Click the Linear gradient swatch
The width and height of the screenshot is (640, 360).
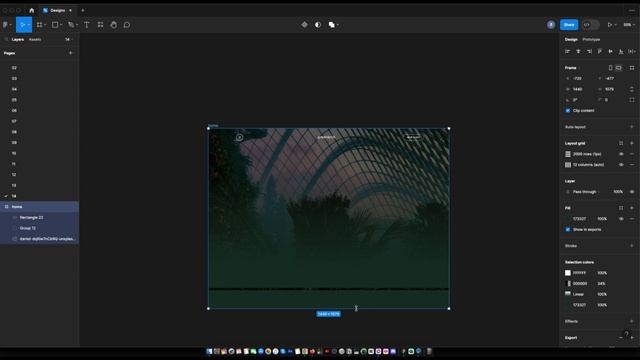pyautogui.click(x=568, y=294)
